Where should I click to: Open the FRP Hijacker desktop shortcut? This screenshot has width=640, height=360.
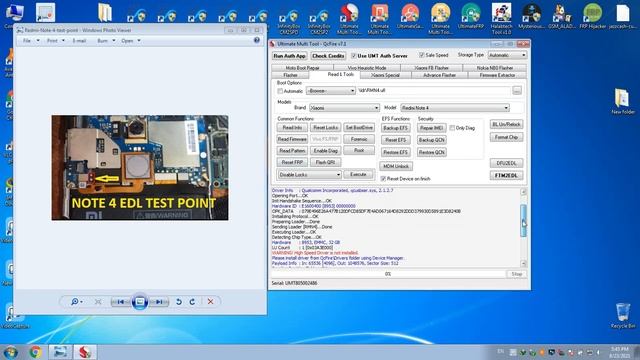click(592, 17)
